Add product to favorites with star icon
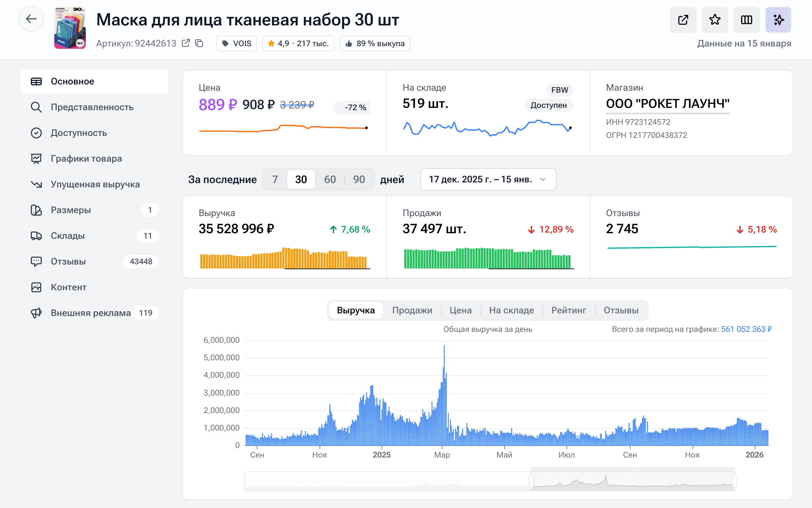Screen dimensions: 812x508 [715, 20]
